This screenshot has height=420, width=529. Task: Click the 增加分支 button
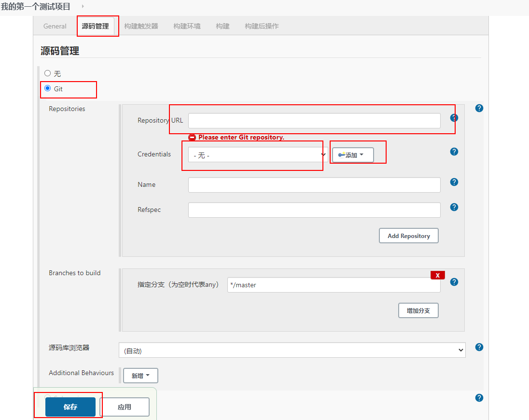tap(418, 310)
